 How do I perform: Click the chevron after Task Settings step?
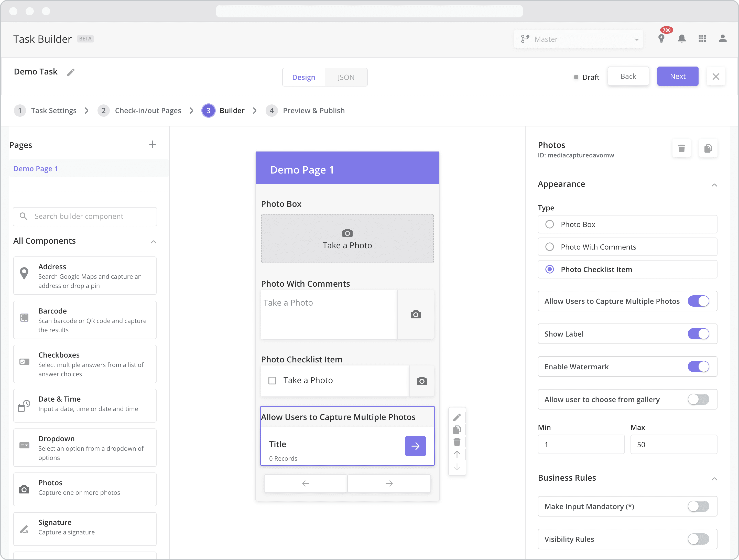pos(86,111)
